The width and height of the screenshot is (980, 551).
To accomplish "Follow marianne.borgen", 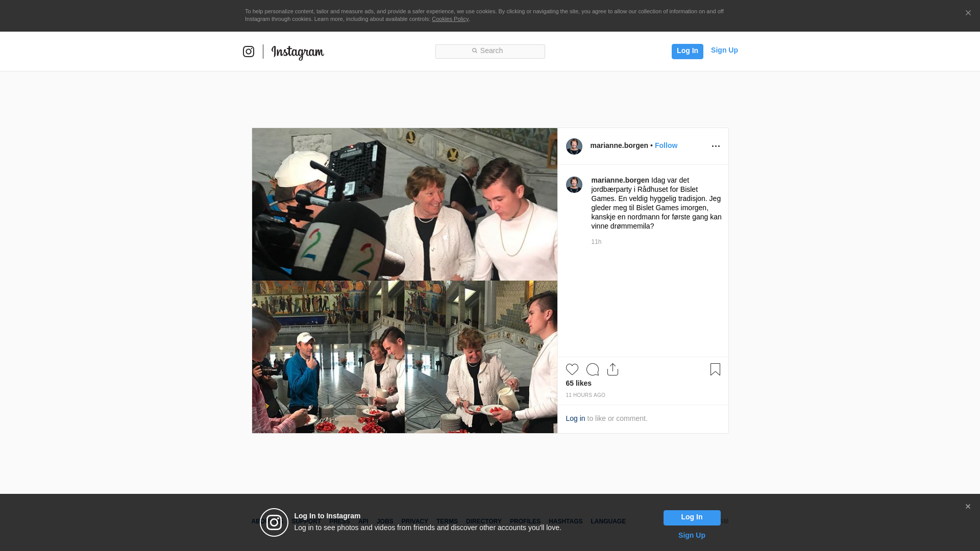I will (x=666, y=145).
